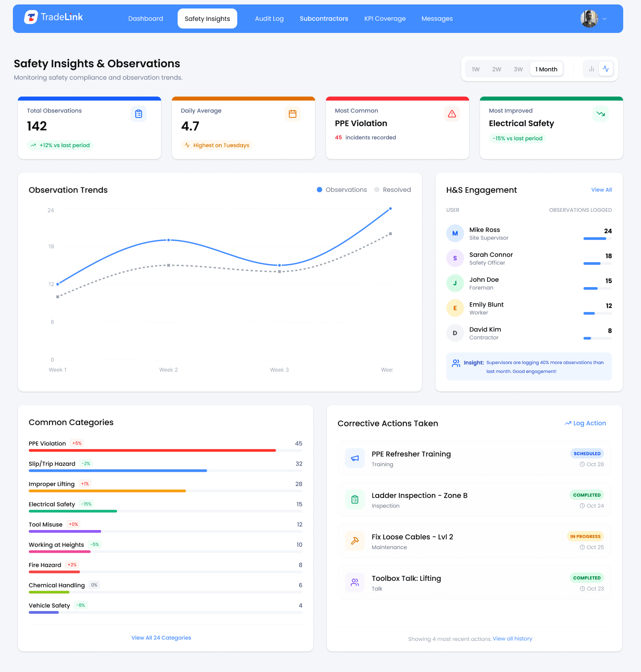
Task: Click the clipboard icon for Ladder Inspection
Action: pos(355,500)
